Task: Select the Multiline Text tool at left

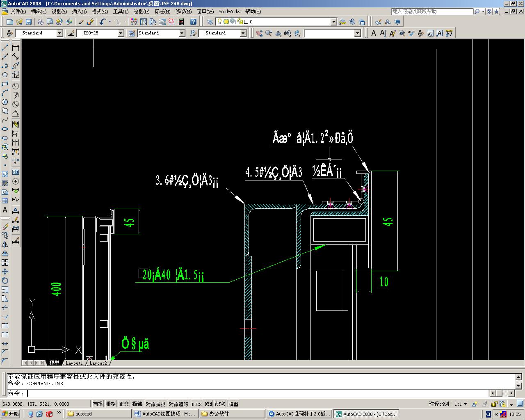Action: point(5,210)
